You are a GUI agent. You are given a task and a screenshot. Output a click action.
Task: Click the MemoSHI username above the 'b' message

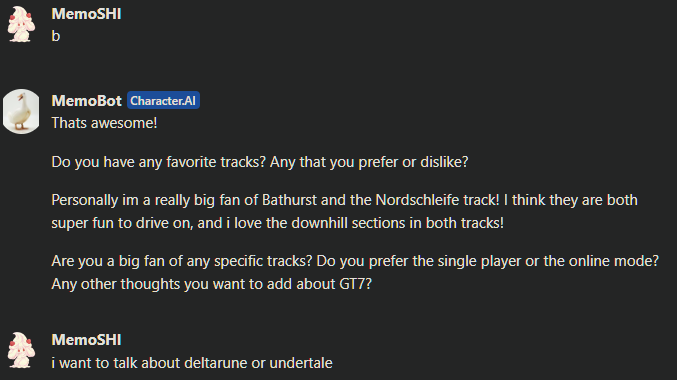[x=86, y=14]
